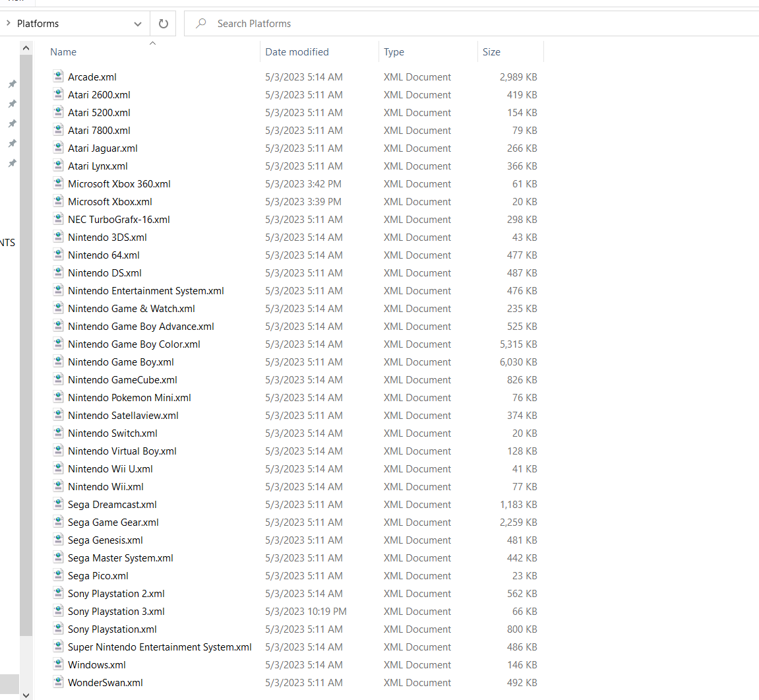This screenshot has width=759, height=700.
Task: Select Nintendo Game Boy Color.xml file name
Action: (134, 344)
